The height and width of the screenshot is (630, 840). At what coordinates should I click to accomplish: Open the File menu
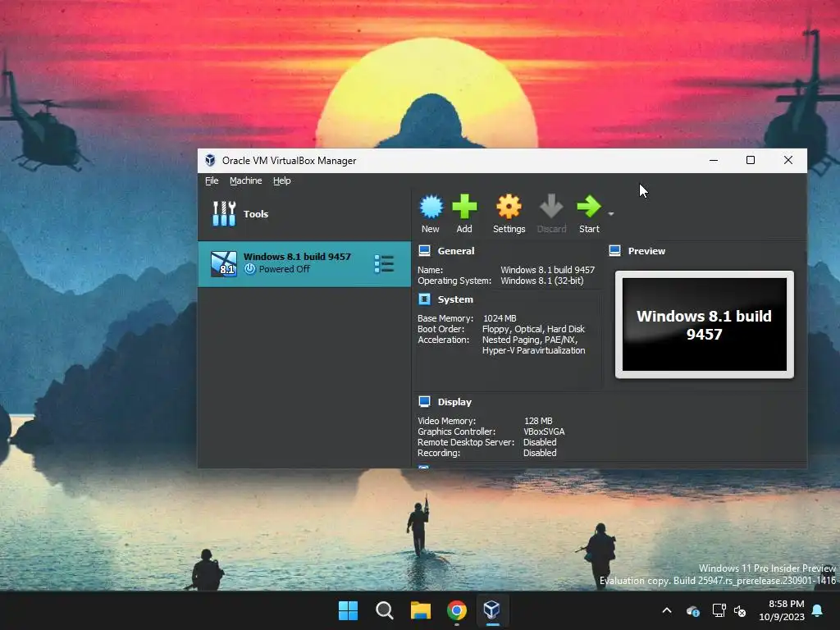212,180
